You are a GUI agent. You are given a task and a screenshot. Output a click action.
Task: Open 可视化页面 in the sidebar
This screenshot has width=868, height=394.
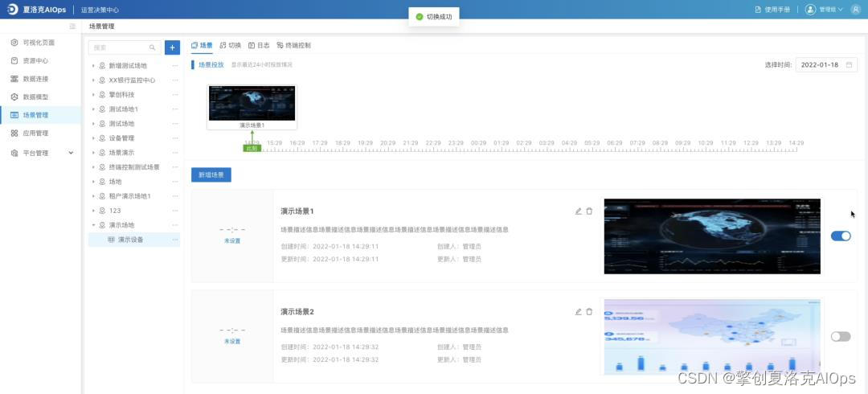pyautogui.click(x=40, y=43)
